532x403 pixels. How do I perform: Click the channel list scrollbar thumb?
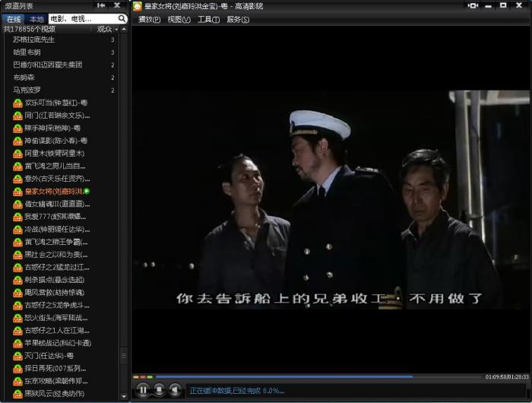(x=124, y=355)
